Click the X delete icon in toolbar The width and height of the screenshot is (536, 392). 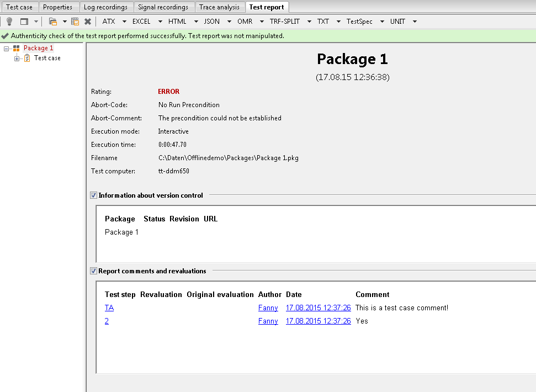(x=88, y=22)
